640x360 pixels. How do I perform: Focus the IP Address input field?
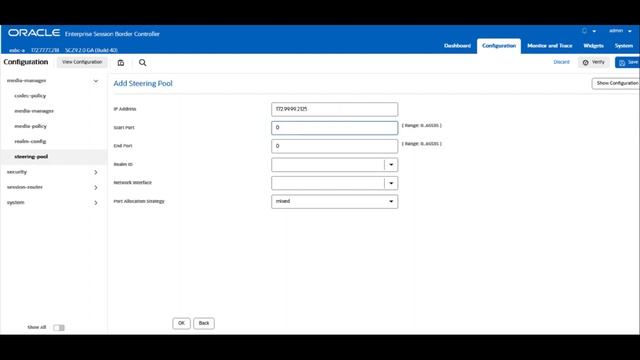[x=335, y=109]
